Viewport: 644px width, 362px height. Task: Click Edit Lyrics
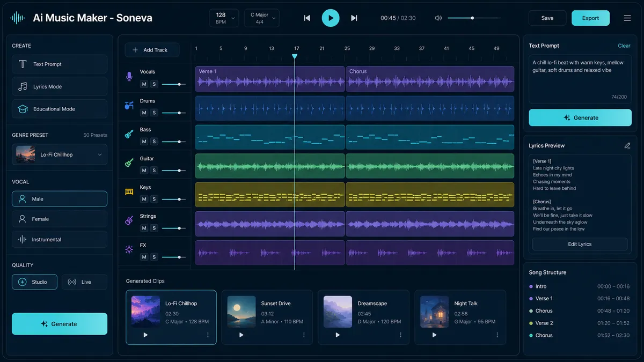580,244
